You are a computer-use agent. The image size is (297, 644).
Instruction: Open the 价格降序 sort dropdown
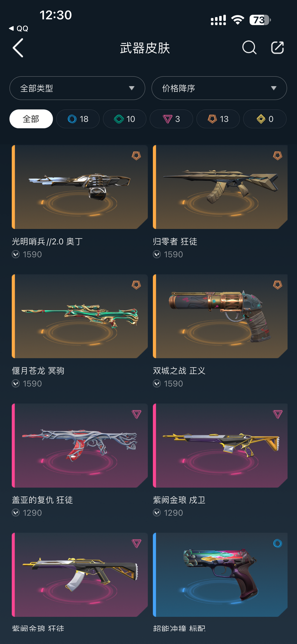click(219, 88)
